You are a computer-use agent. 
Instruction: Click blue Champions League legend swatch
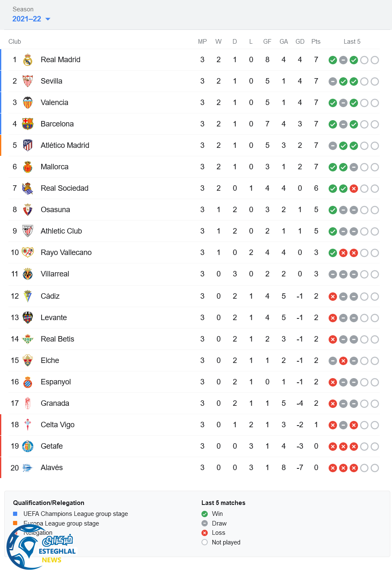pyautogui.click(x=15, y=514)
